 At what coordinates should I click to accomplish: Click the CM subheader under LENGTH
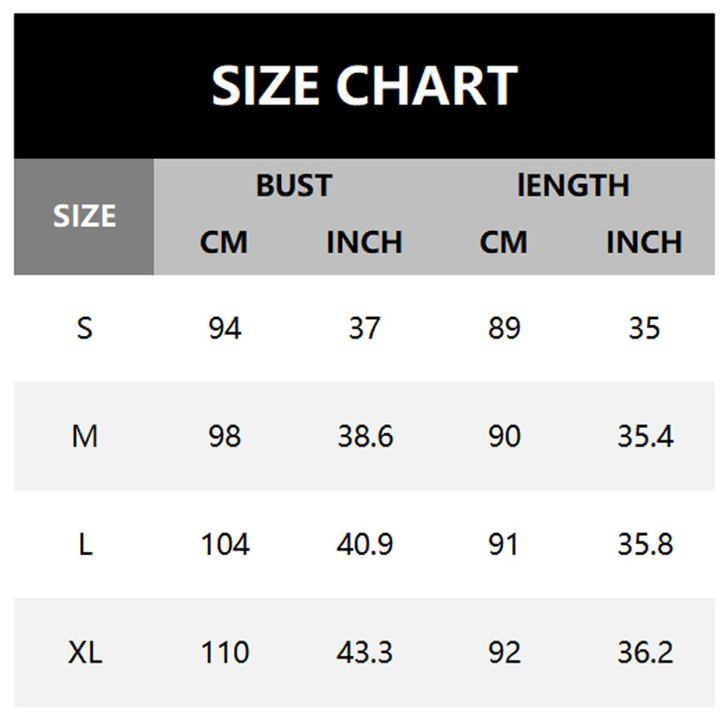tap(503, 243)
